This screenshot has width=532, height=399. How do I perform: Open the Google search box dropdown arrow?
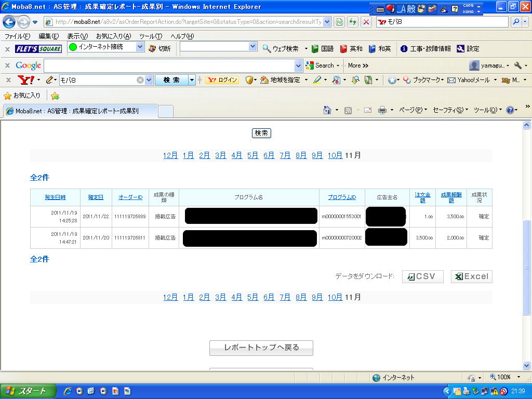[x=298, y=65]
